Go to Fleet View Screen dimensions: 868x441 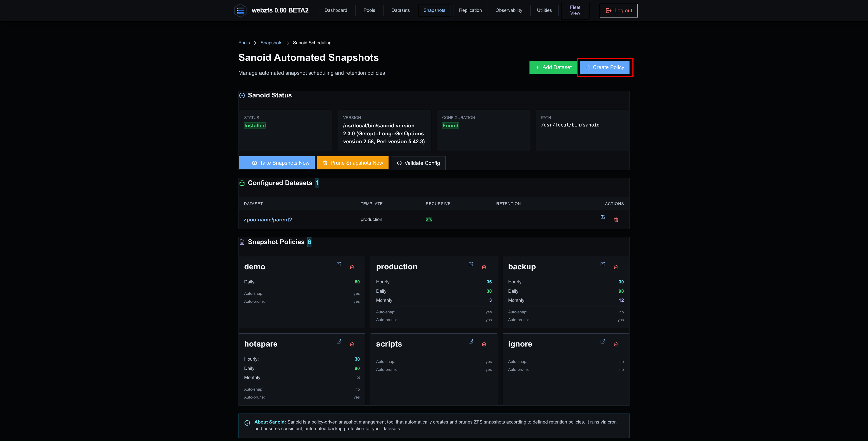[x=575, y=10]
